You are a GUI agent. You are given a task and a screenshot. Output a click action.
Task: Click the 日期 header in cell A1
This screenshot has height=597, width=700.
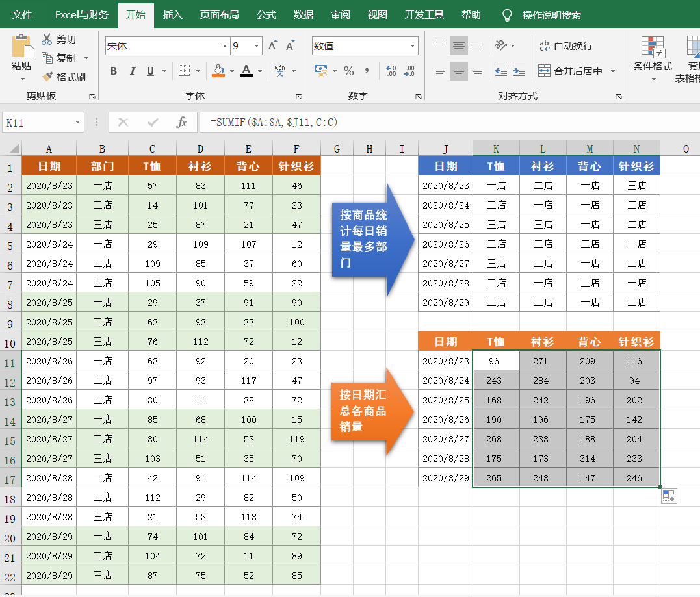click(x=49, y=166)
